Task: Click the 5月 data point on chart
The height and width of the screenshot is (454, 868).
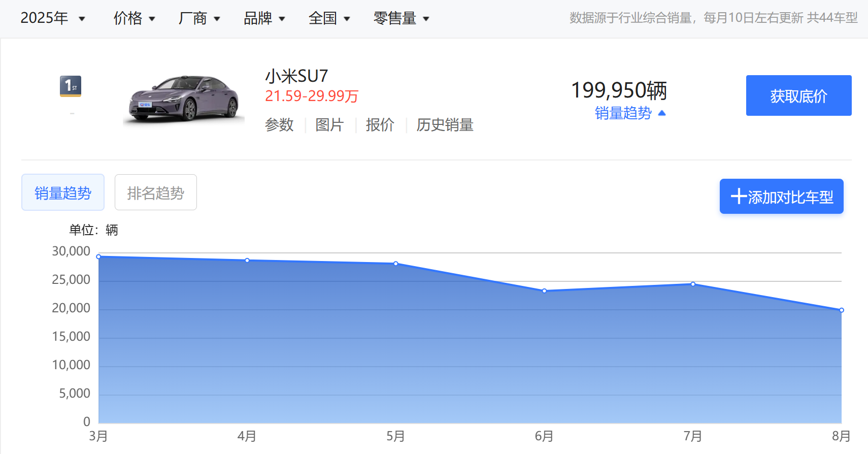Action: [x=396, y=264]
